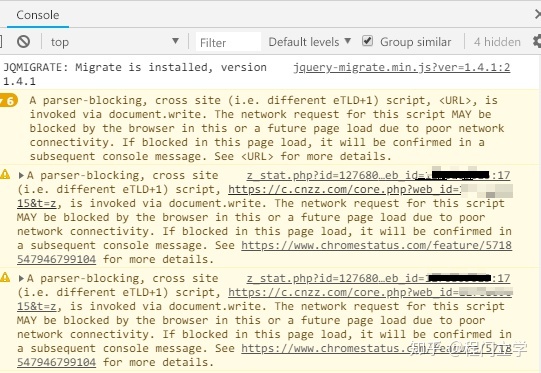Open console settings gear icon
This screenshot has width=541, height=373.
(537, 41)
